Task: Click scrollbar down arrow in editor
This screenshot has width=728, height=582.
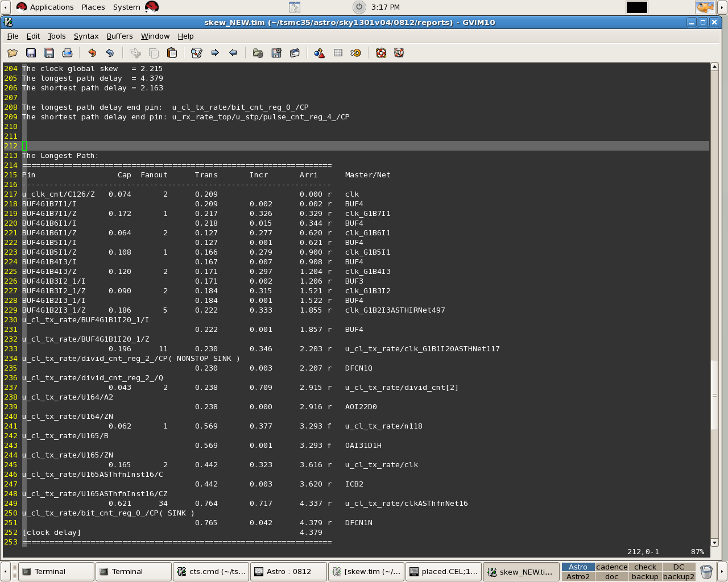Action: (715, 543)
